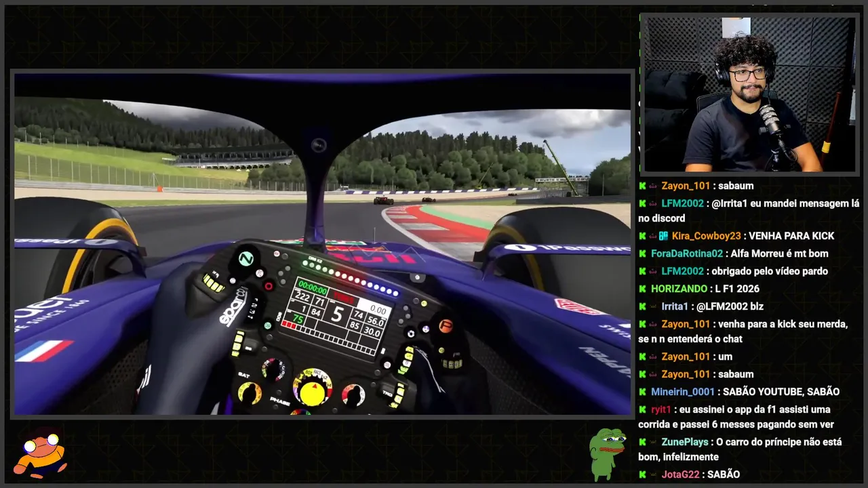Open Mineirin_0001's username in chat
This screenshot has width=868, height=488.
(683, 392)
